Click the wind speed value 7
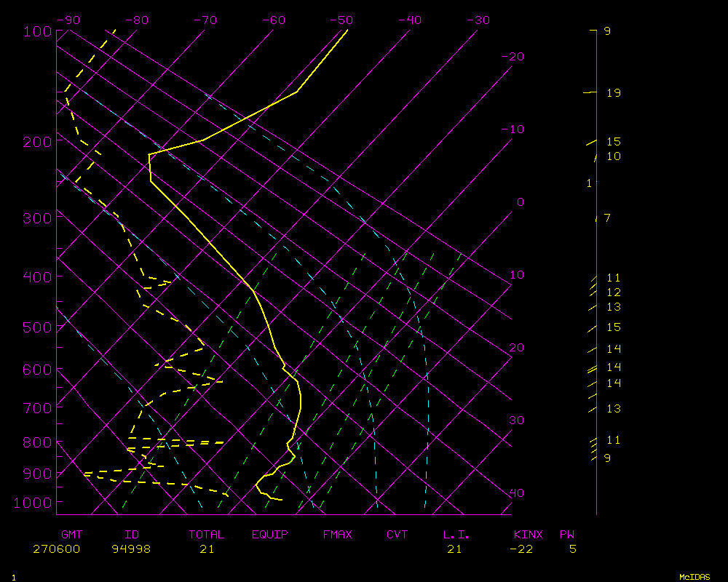 pos(607,218)
